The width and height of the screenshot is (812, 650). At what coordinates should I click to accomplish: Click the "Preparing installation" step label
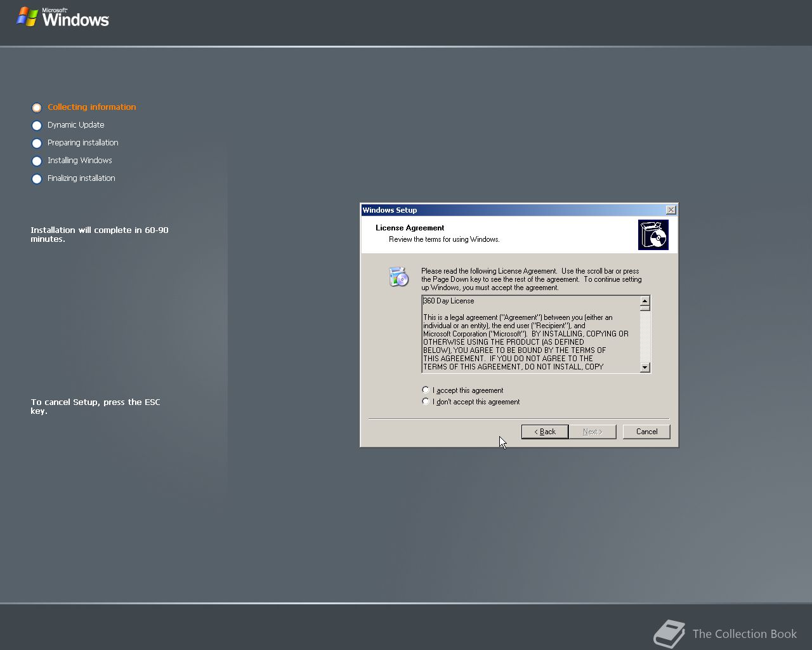[x=83, y=143]
